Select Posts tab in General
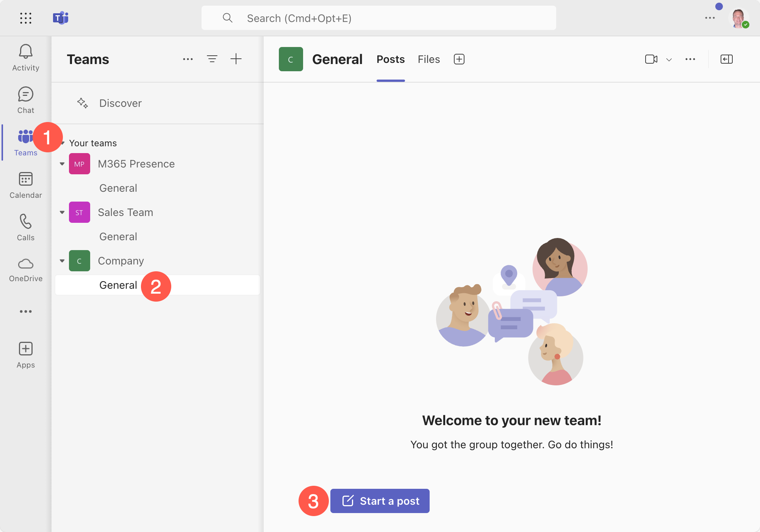Viewport: 760px width, 532px height. (390, 58)
